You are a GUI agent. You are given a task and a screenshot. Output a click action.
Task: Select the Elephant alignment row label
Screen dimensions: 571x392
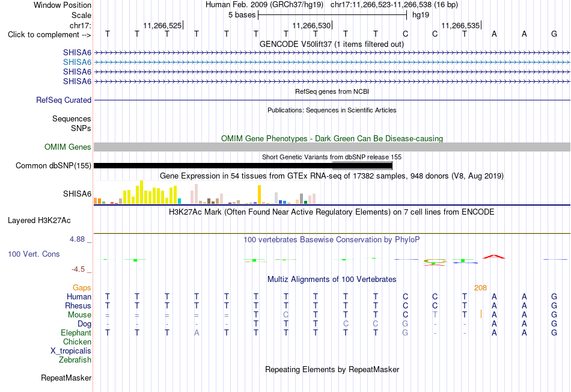[76, 332]
